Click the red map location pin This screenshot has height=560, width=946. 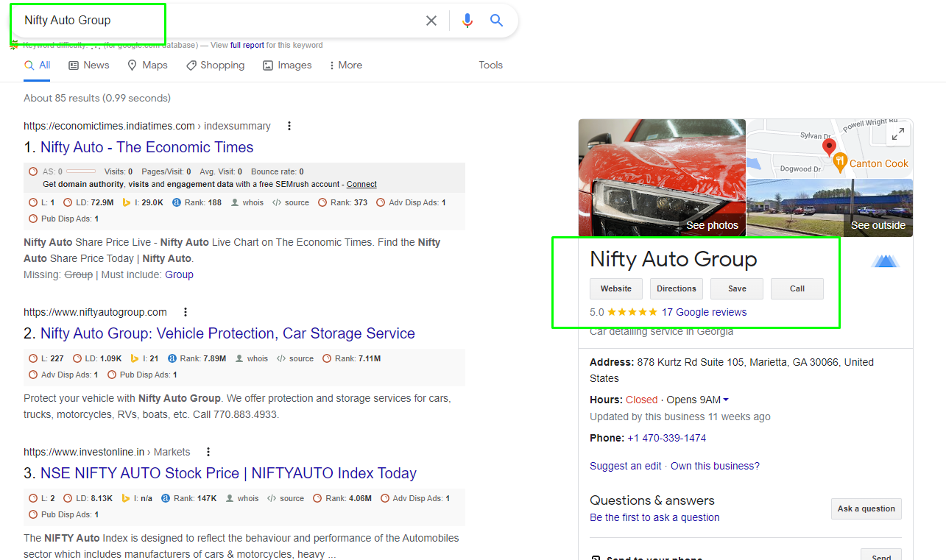(829, 147)
